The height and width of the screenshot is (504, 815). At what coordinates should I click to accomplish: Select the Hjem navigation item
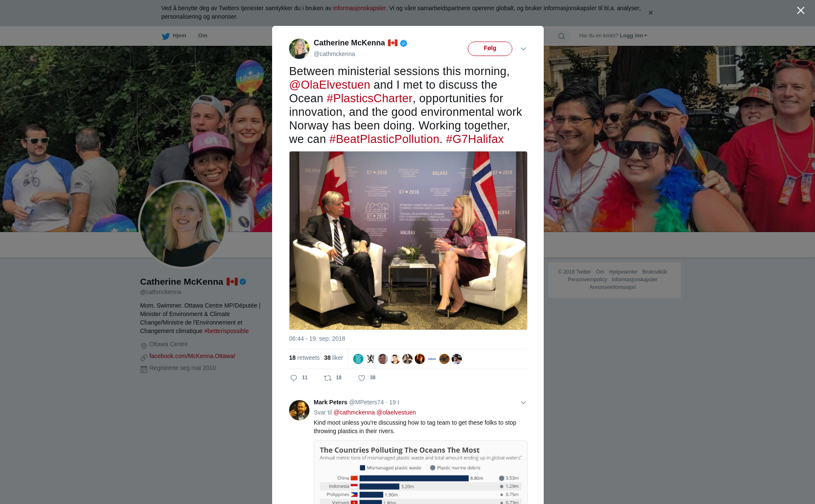click(174, 36)
